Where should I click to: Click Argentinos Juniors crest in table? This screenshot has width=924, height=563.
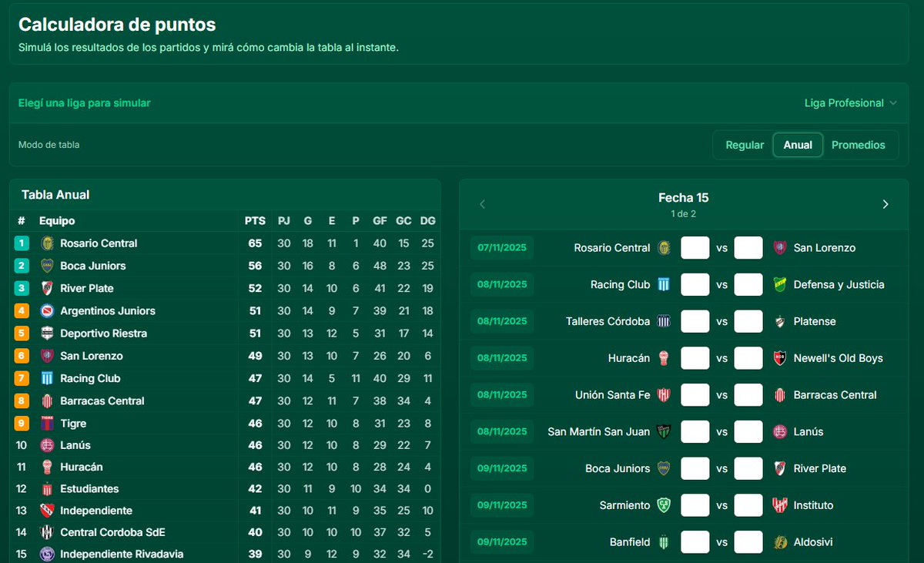tap(46, 311)
